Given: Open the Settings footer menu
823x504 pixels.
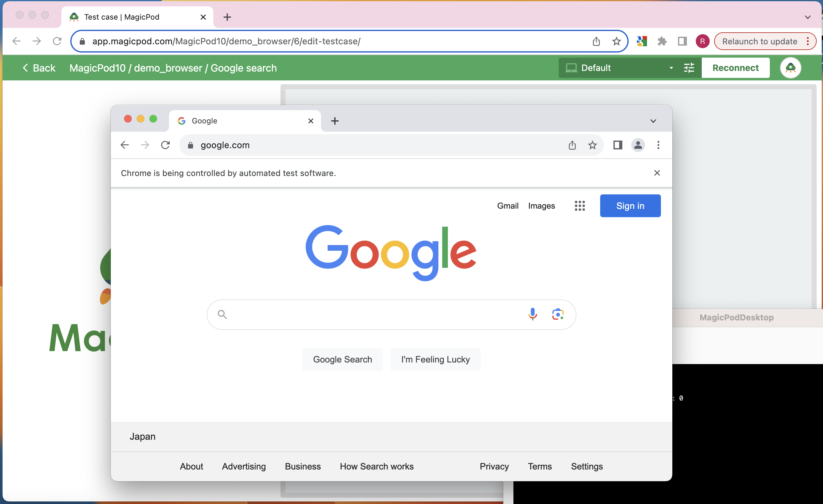Looking at the screenshot, I should coord(587,466).
